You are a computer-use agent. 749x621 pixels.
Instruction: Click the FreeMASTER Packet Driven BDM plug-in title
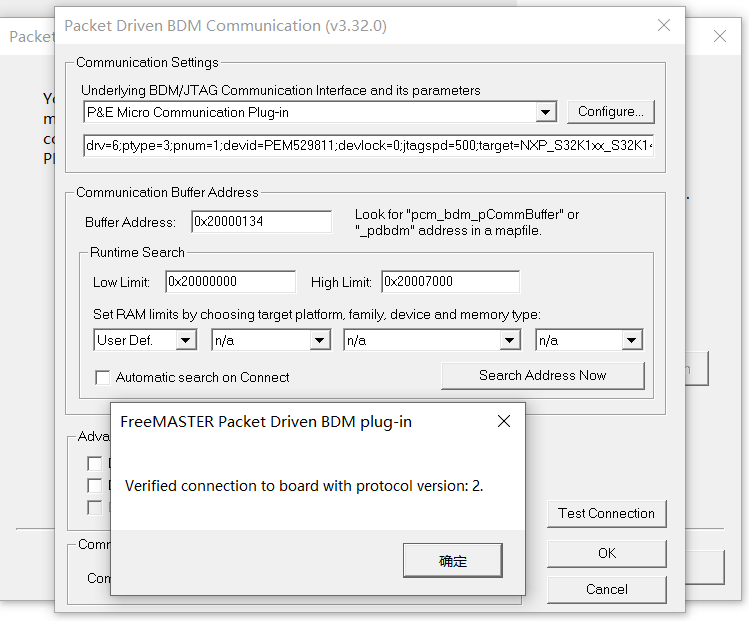point(266,422)
